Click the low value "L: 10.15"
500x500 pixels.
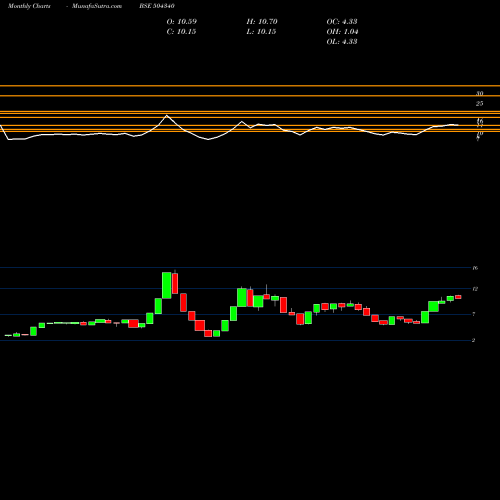(x=261, y=32)
